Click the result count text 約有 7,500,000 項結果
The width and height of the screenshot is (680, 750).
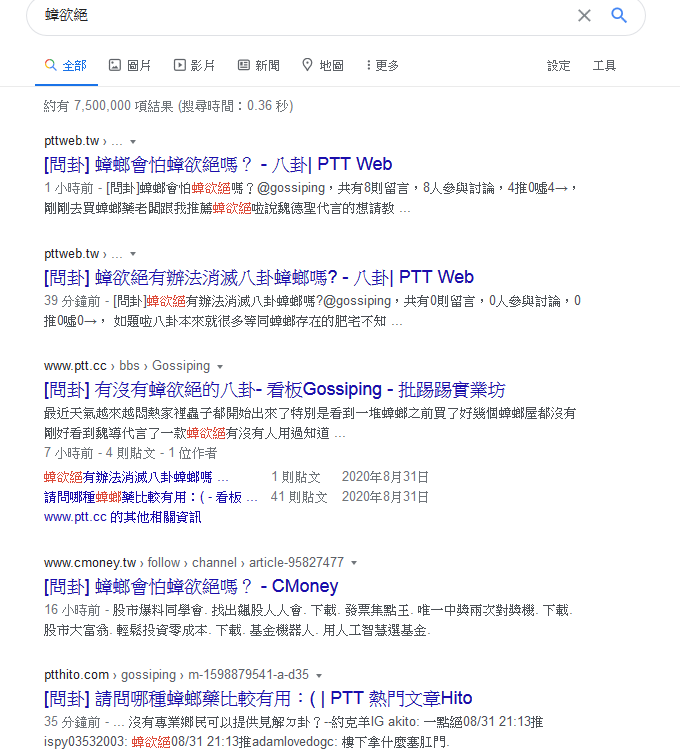[x=108, y=106]
